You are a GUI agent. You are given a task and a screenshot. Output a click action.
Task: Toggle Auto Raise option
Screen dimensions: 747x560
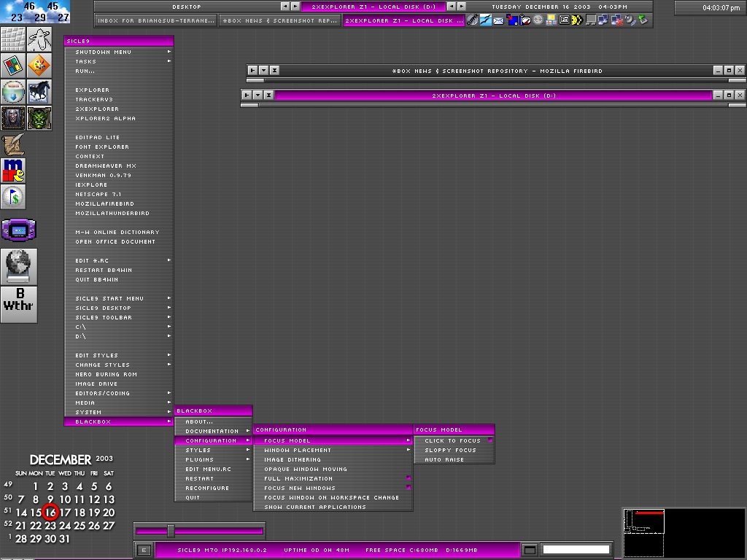454,459
